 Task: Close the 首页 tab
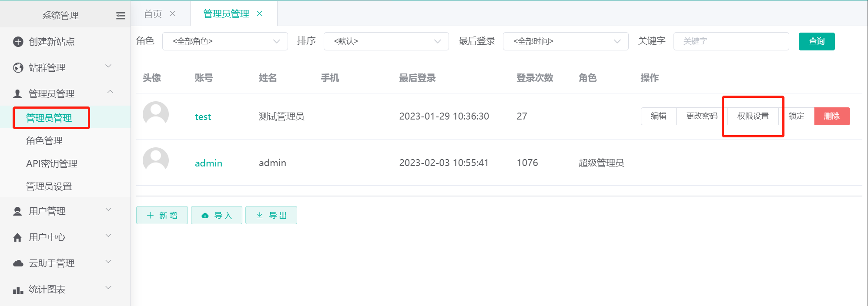point(173,13)
